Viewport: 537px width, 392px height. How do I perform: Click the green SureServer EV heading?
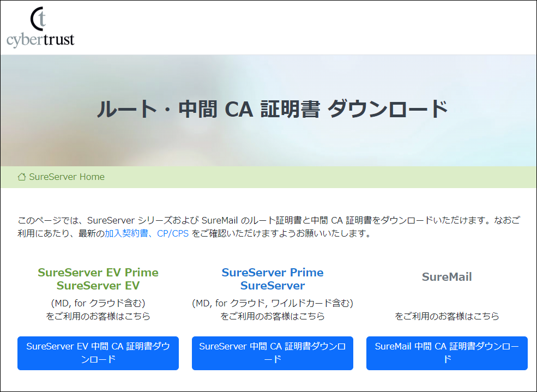tap(98, 286)
